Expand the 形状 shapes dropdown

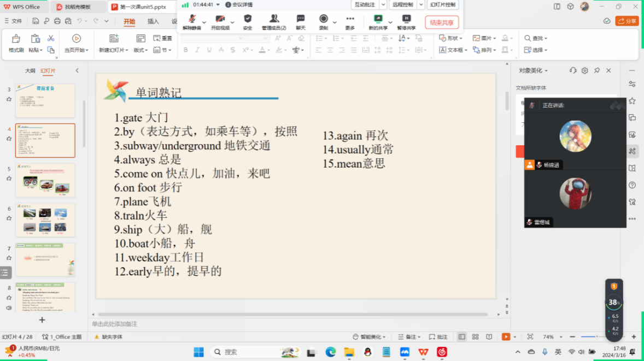451,38
